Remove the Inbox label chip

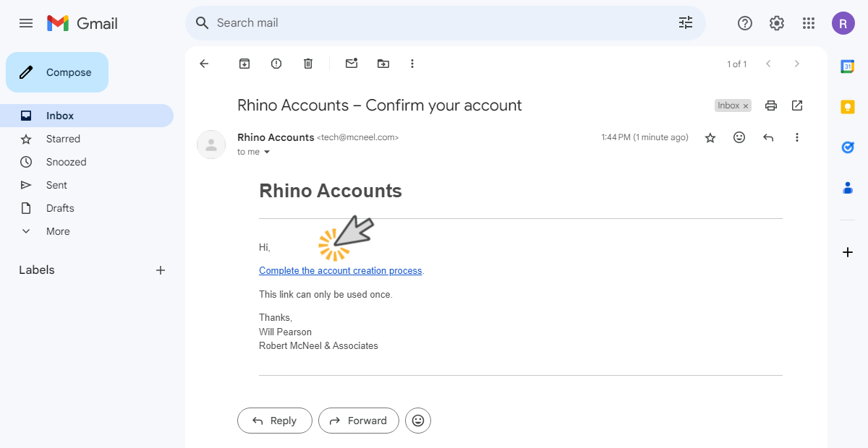746,105
